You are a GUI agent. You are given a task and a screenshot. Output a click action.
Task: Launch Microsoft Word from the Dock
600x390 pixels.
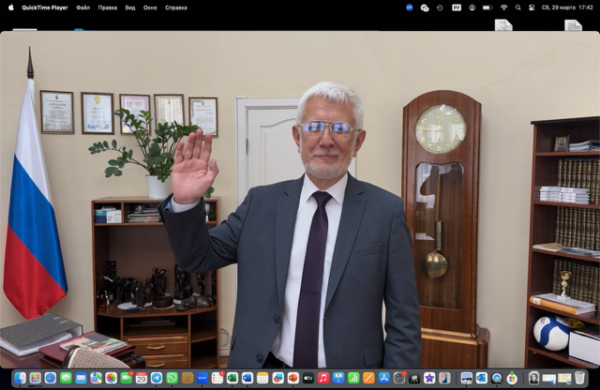(248, 378)
